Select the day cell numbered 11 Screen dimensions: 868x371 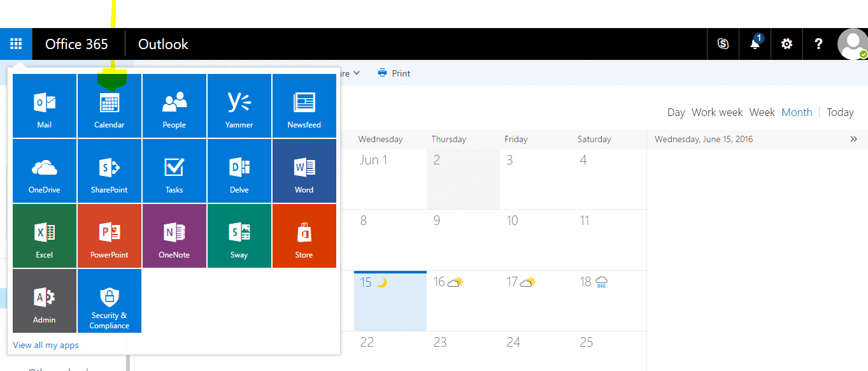coord(609,240)
